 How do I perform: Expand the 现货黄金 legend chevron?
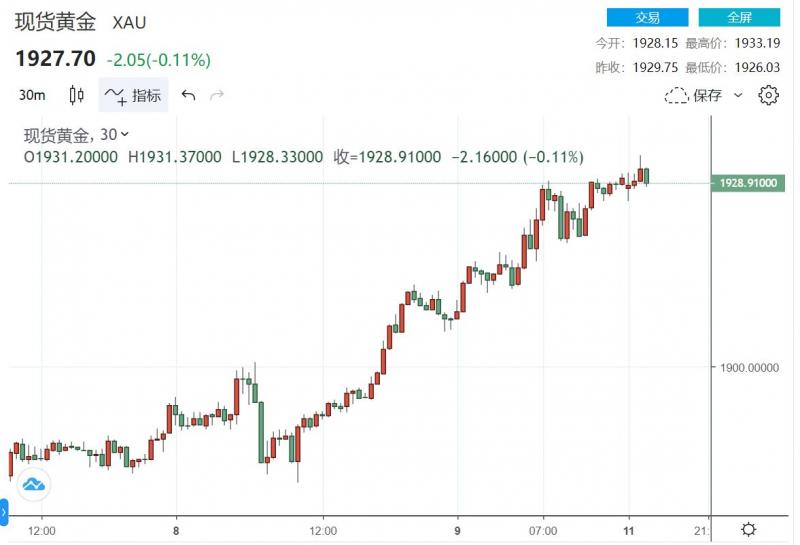[x=125, y=135]
